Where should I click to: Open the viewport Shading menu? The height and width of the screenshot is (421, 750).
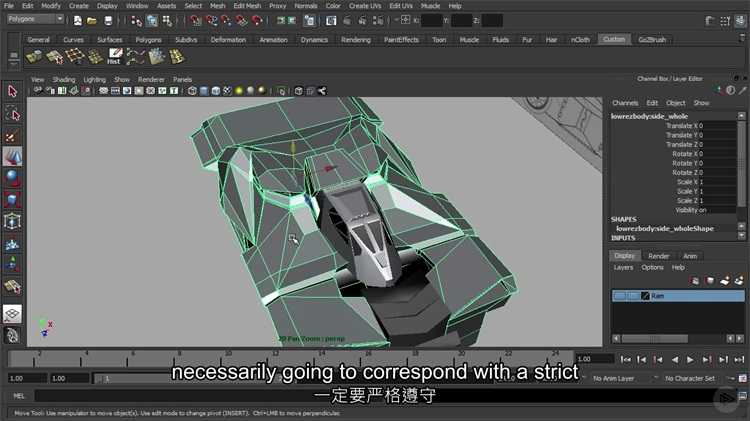tap(64, 79)
